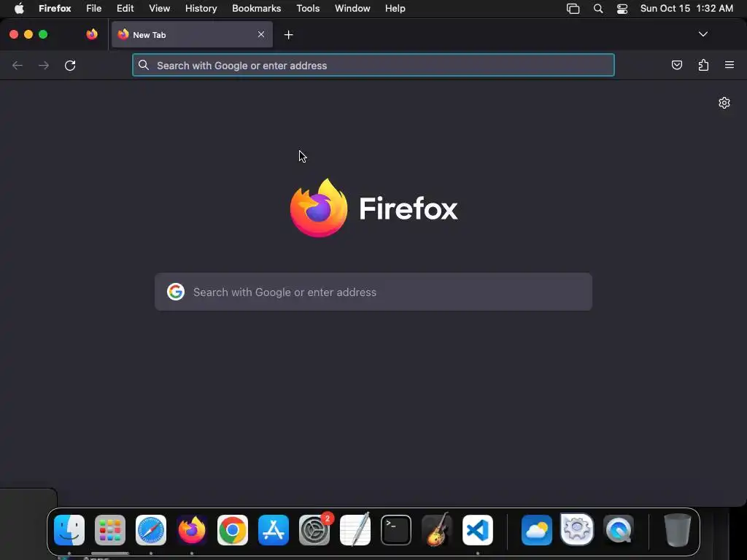
Task: Launch Terminal from the Dock
Action: (x=396, y=530)
